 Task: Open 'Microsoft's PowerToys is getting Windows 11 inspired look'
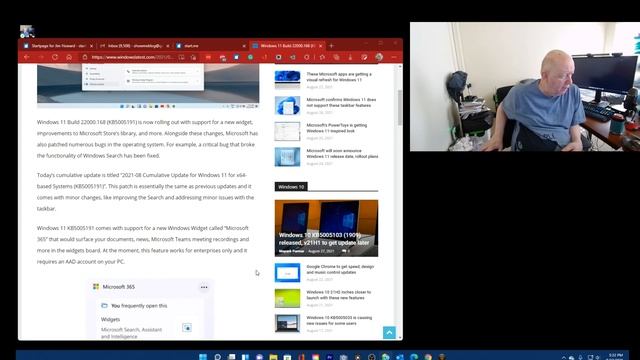coord(337,128)
